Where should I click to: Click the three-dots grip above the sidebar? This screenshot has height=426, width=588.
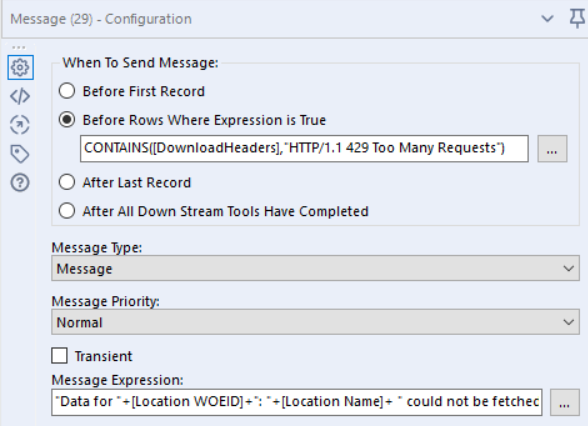click(x=18, y=48)
